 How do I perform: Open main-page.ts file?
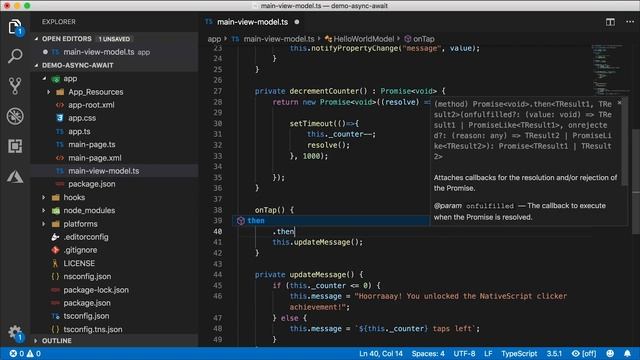[114, 144]
